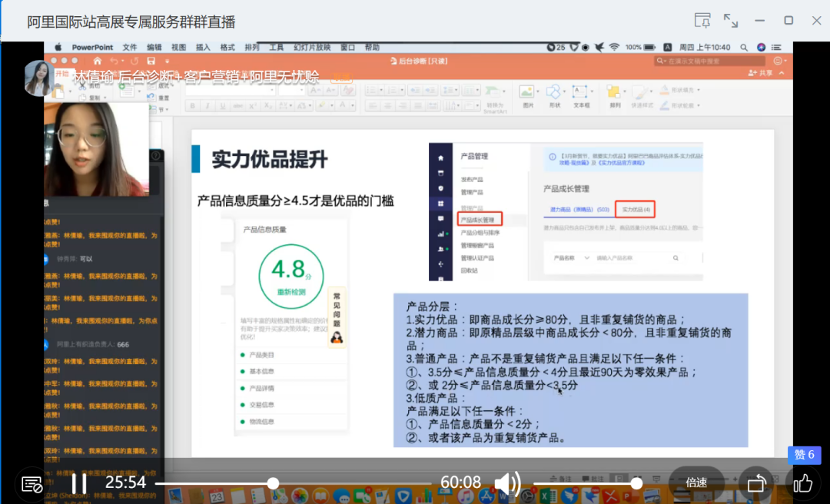Select 发布产品 in the 产品管理 menu
This screenshot has width=830, height=504.
pos(472,180)
